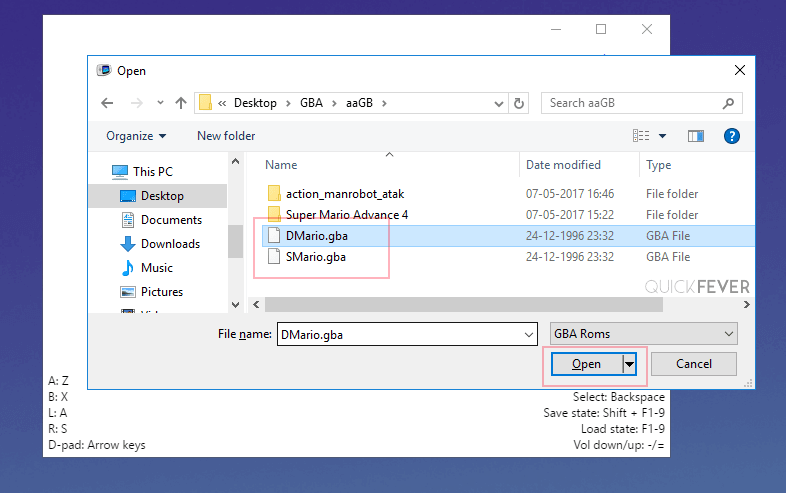Image resolution: width=786 pixels, height=493 pixels.
Task: Change the view layout icon
Action: (641, 136)
